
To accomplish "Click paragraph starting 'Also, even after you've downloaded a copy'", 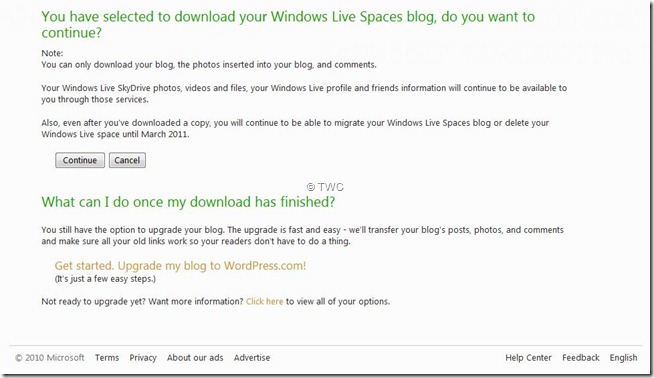I will click(x=295, y=129).
